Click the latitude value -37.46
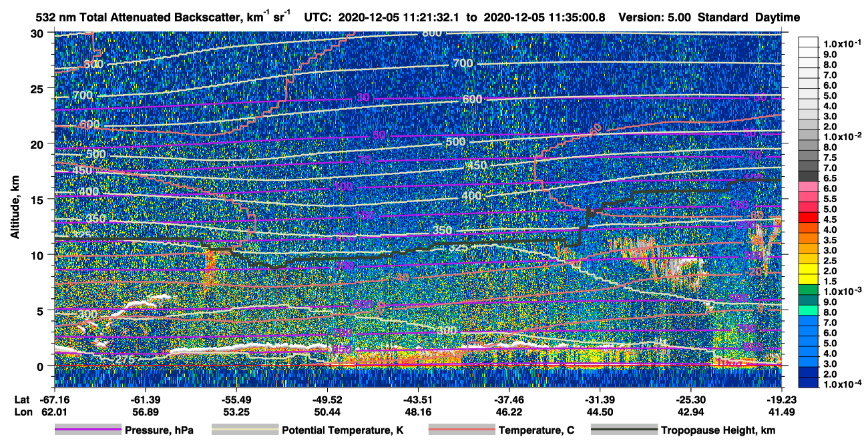Viewport: 868px width, 445px height. pos(509,400)
